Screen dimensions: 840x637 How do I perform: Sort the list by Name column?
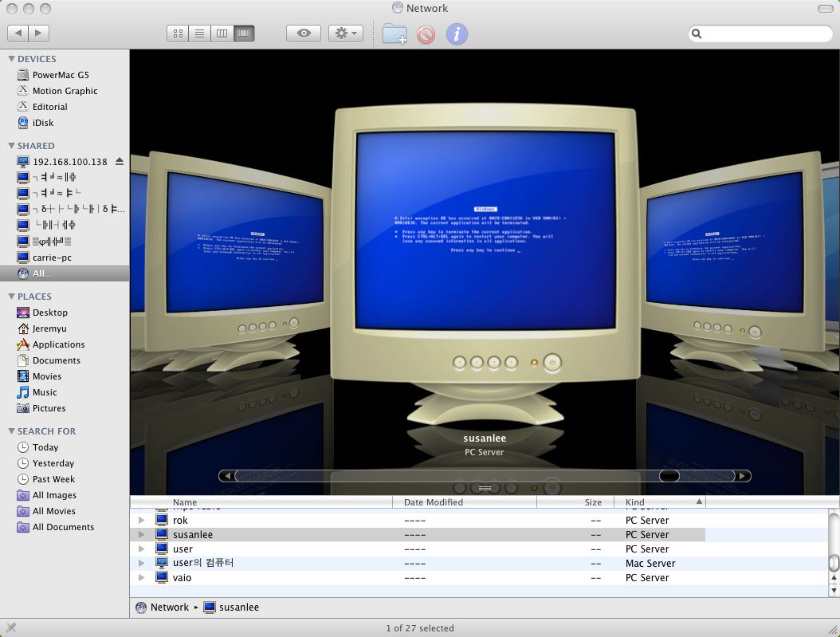click(x=261, y=502)
